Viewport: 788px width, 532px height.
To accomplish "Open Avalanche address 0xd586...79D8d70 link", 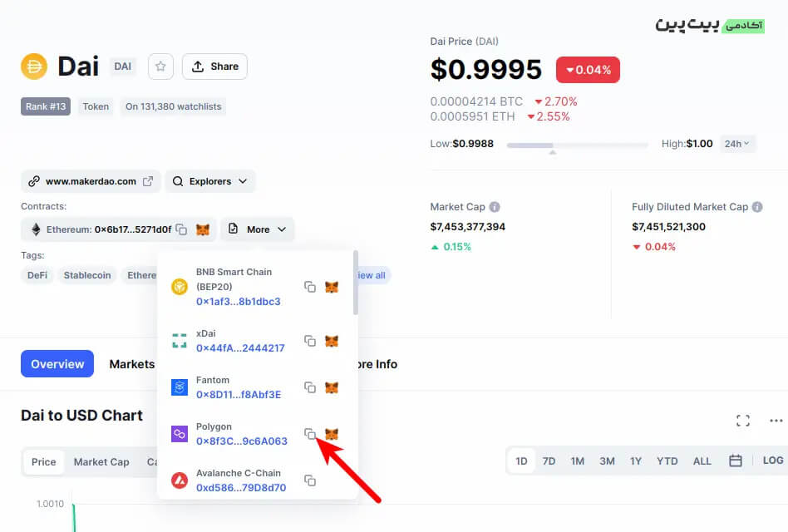I will pyautogui.click(x=241, y=487).
